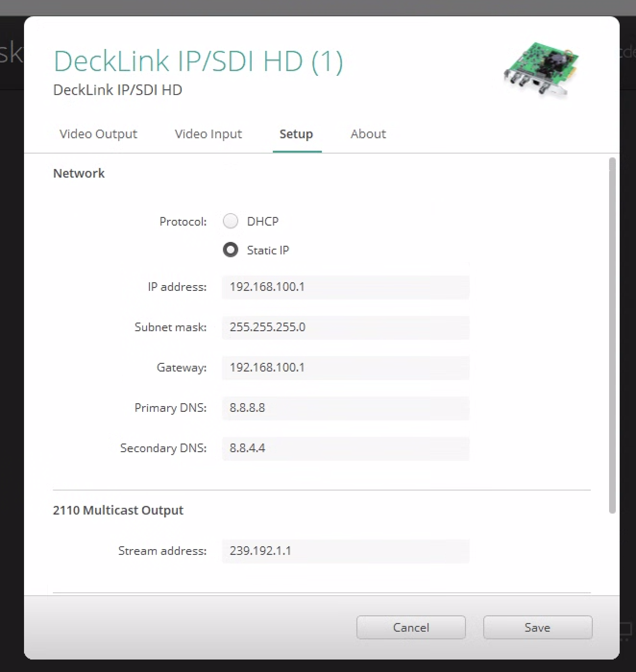This screenshot has height=672, width=636.
Task: Open the Video Input tab
Action: (208, 134)
